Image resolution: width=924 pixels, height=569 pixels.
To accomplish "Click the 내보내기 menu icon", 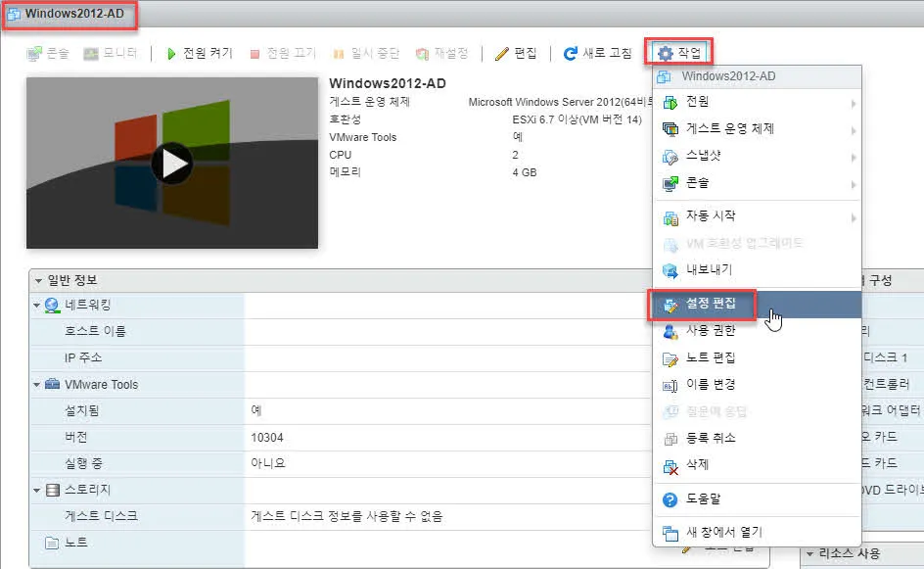I will tap(670, 270).
